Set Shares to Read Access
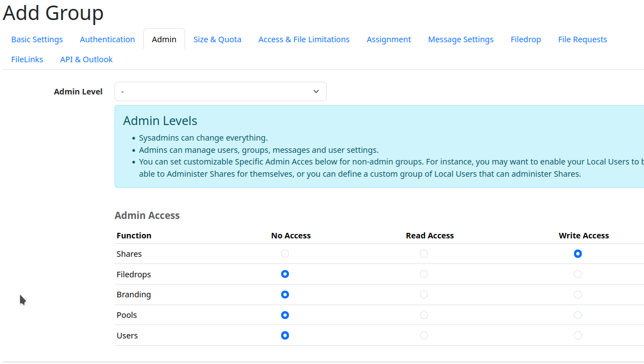Image resolution: width=644 pixels, height=364 pixels. coord(424,254)
